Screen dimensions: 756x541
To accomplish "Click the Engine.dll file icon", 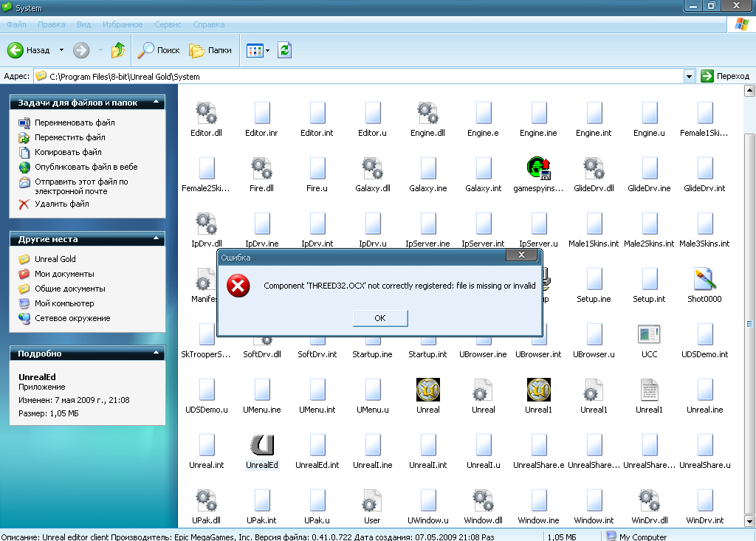I will coord(427,114).
